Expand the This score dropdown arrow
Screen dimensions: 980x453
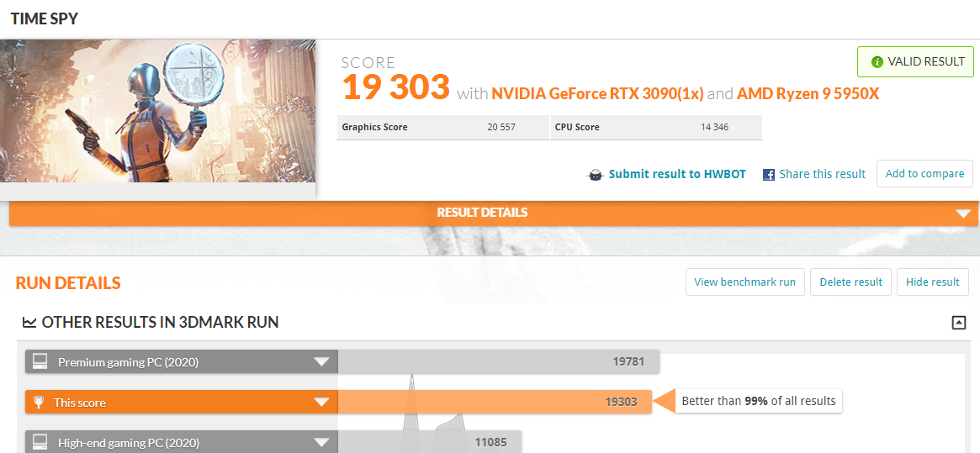coord(321,403)
